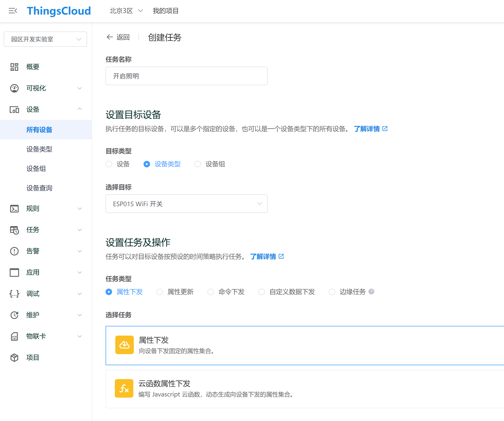Collapse the sidebar with the hamburger icon
504x421 pixels.
click(13, 11)
